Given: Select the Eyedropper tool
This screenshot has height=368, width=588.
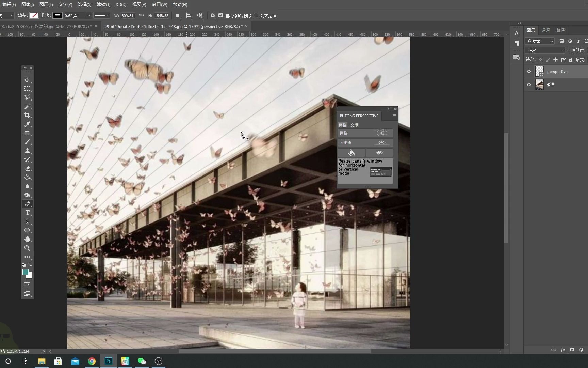Looking at the screenshot, I should coord(27,124).
